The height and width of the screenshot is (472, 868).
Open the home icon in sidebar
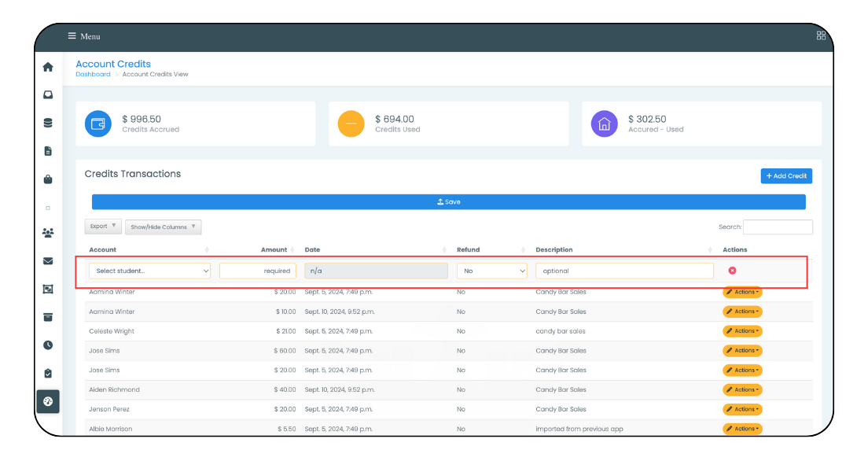[48, 67]
